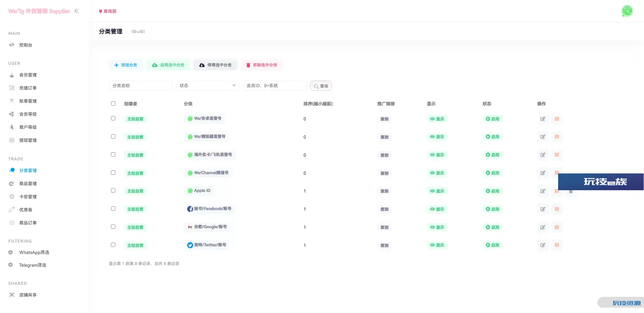Open 卡密管理 in sidebar

[x=28, y=197]
